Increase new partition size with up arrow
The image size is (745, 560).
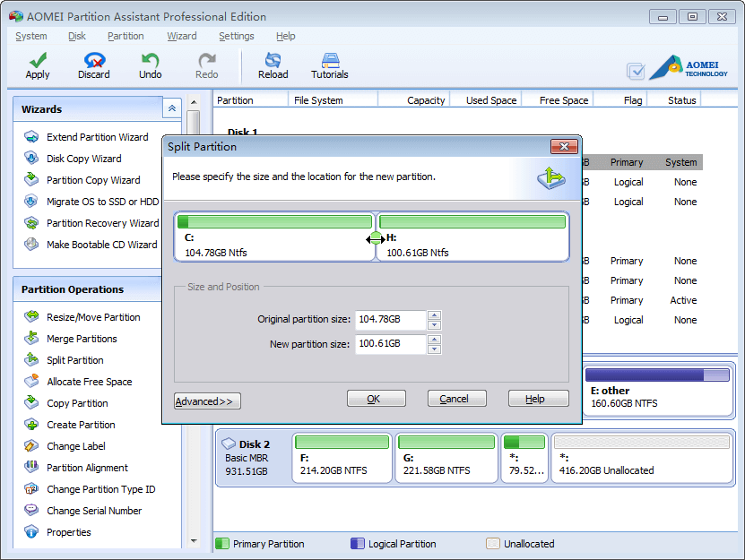coord(434,339)
